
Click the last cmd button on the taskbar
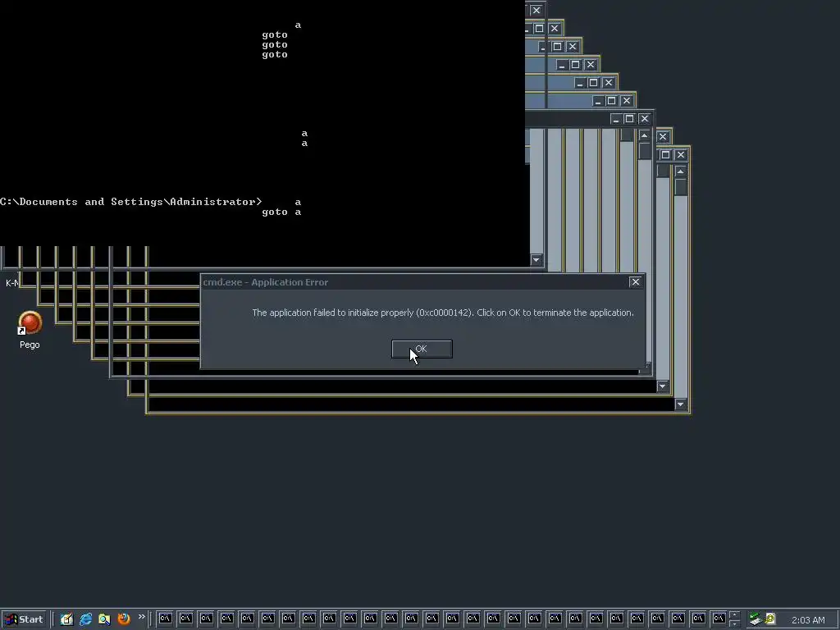click(719, 619)
